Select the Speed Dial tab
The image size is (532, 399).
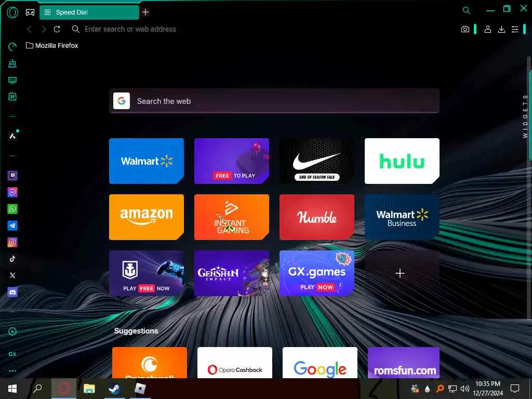pos(89,12)
